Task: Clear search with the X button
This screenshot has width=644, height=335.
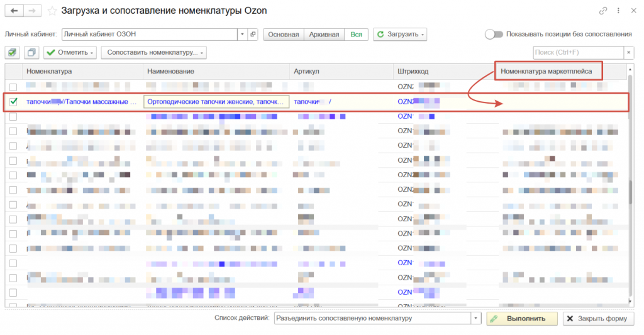Action: coord(628,53)
